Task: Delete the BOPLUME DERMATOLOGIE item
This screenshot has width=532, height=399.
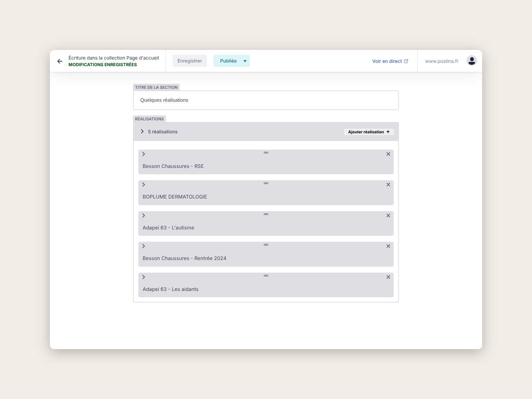Action: 388,185
